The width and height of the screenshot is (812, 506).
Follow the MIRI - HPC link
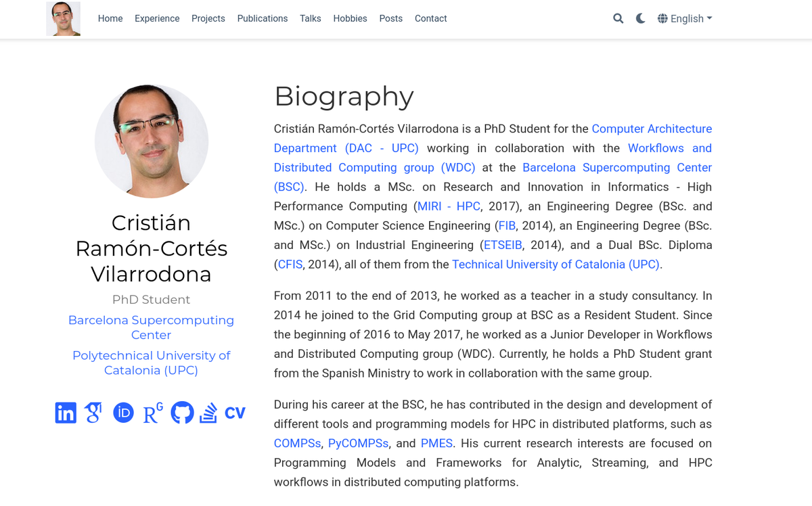449,206
